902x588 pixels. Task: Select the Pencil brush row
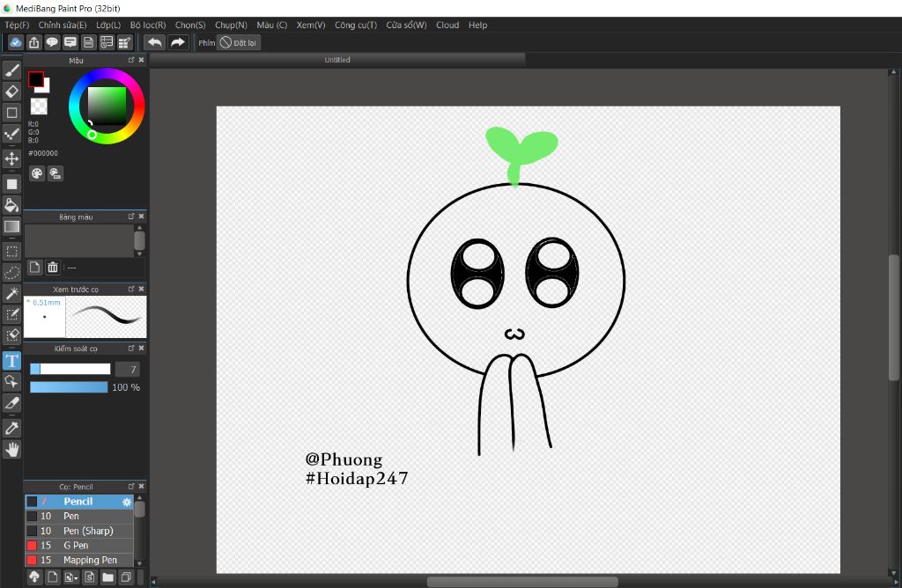click(79, 502)
